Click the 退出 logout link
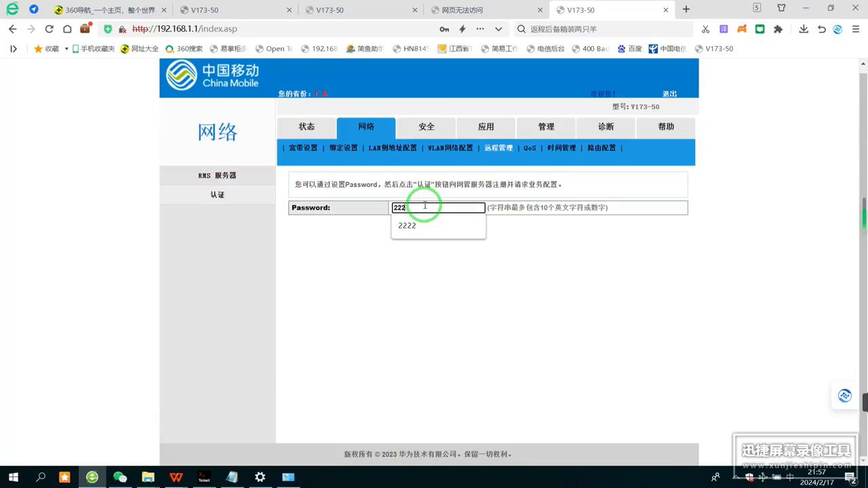Screen dimensions: 868x488 669,94
